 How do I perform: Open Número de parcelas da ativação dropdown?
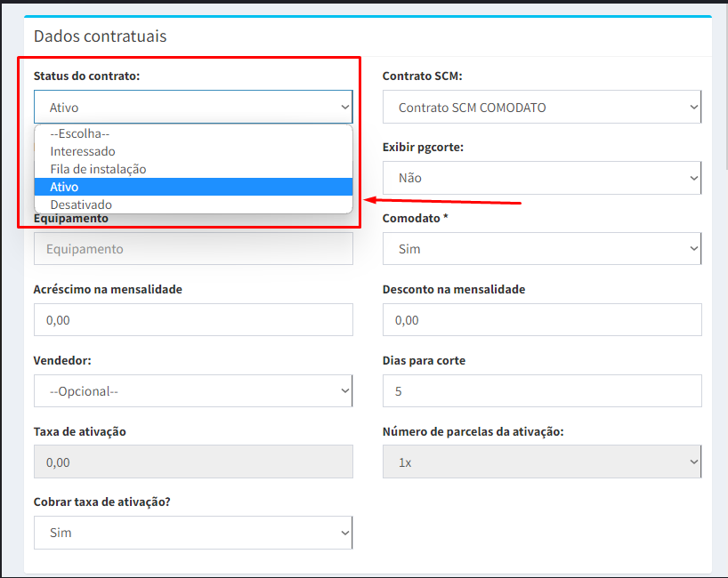point(541,462)
